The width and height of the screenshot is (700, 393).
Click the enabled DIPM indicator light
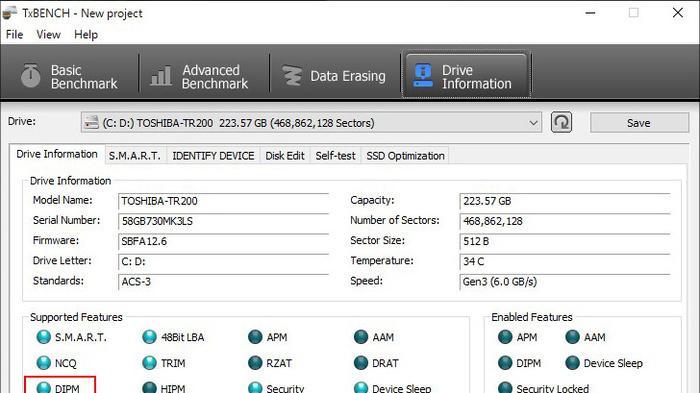pyautogui.click(x=505, y=363)
